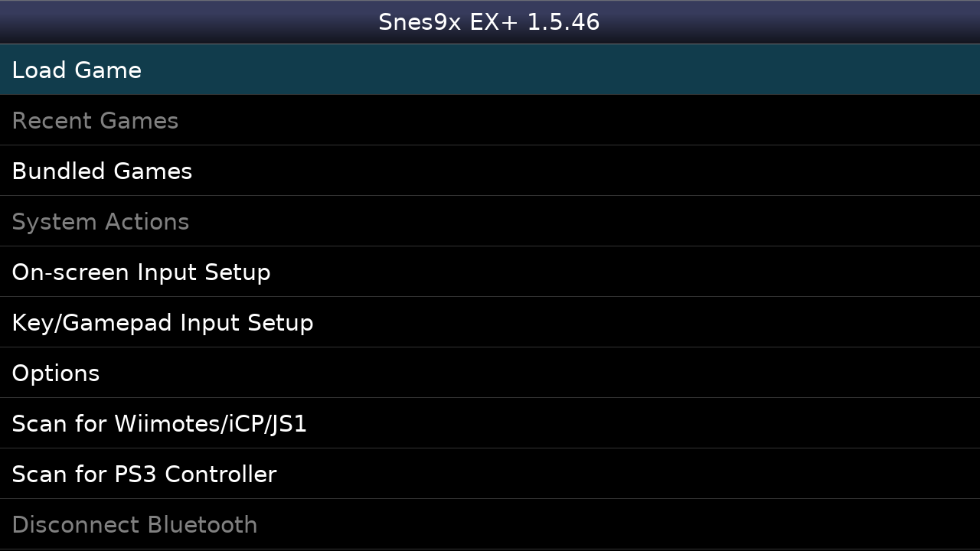Go to Key/Gamepad Input Setup
Screen dimensions: 980x551
pyautogui.click(x=162, y=323)
